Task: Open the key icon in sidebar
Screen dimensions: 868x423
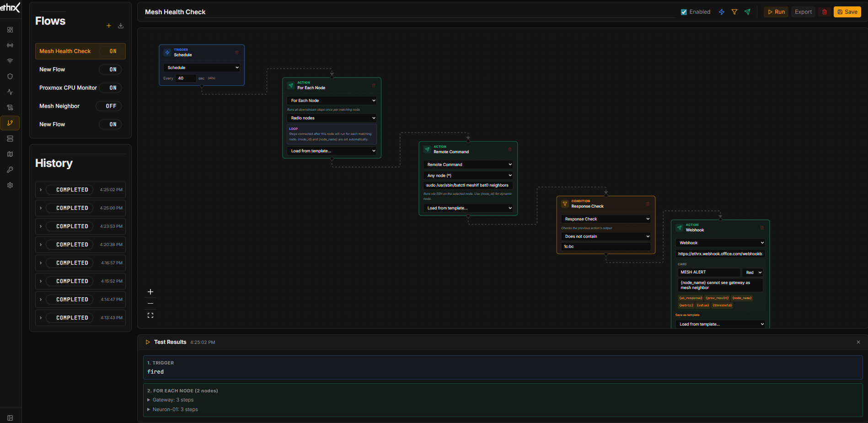Action: pos(10,170)
